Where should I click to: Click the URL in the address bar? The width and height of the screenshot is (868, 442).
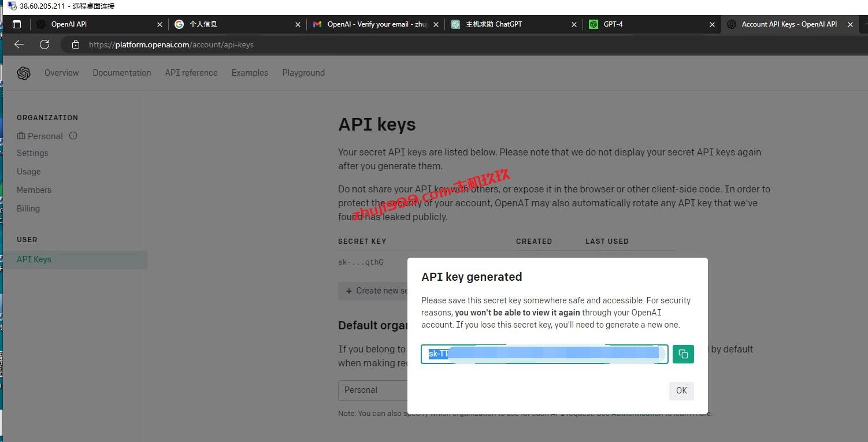point(171,44)
